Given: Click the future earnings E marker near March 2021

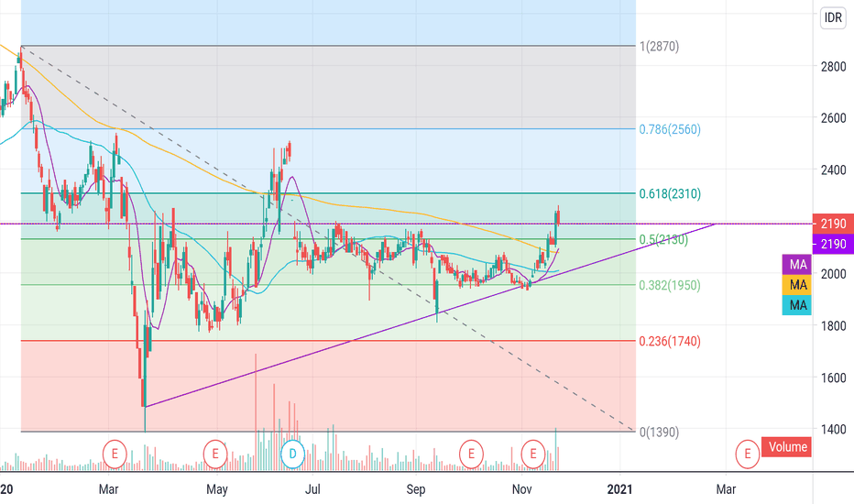Looking at the screenshot, I should tap(748, 454).
